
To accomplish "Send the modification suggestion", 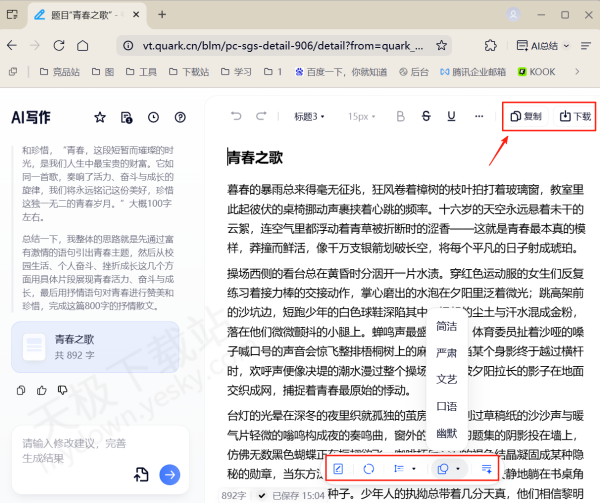I will (170, 475).
